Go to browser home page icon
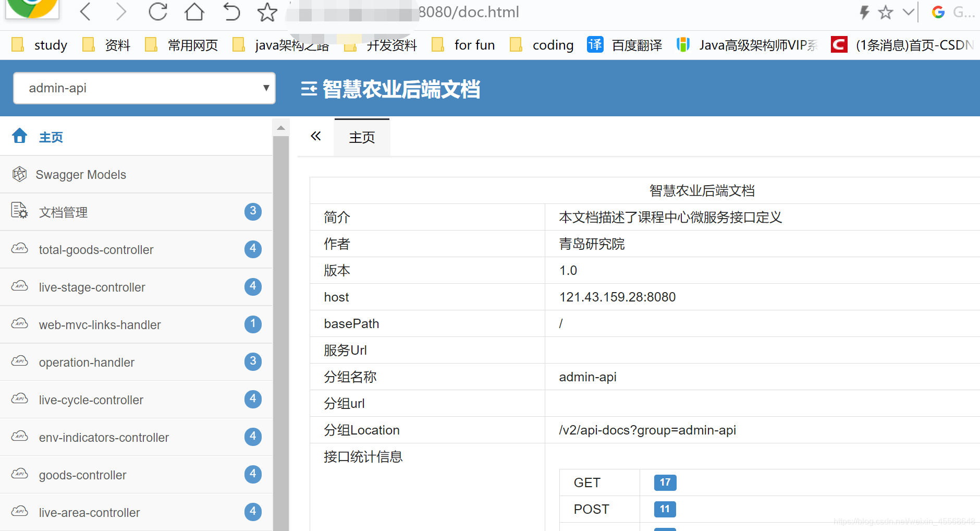The height and width of the screenshot is (531, 980). point(194,11)
